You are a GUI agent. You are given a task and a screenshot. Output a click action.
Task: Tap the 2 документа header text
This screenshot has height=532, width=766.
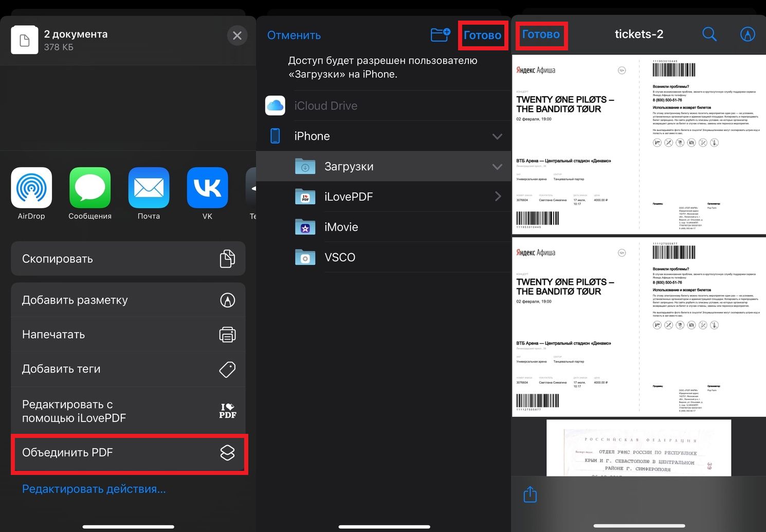(76, 34)
